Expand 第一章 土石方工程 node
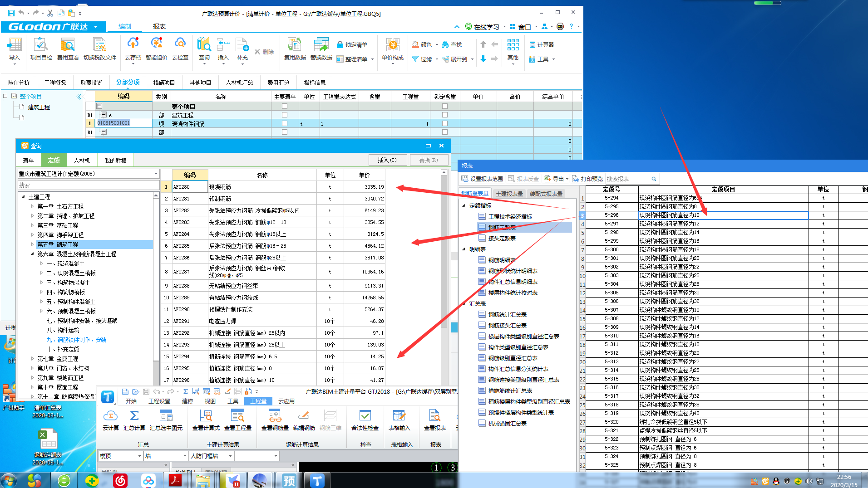 (x=32, y=206)
